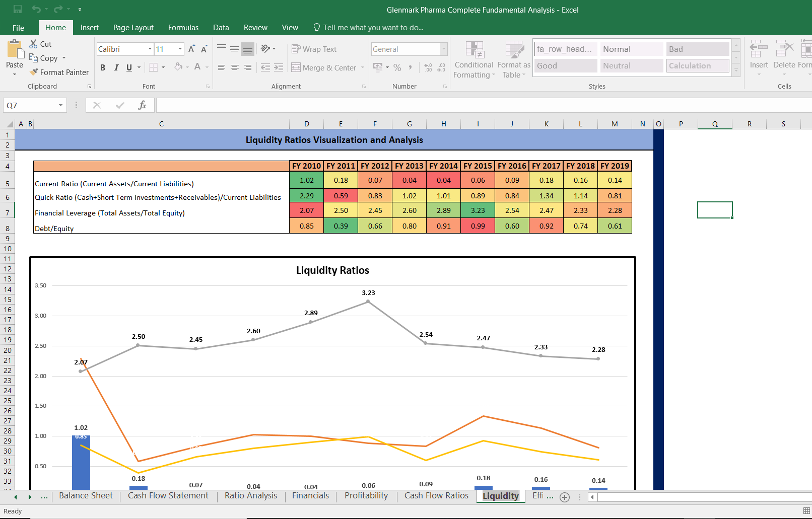Align cell text right

point(248,67)
